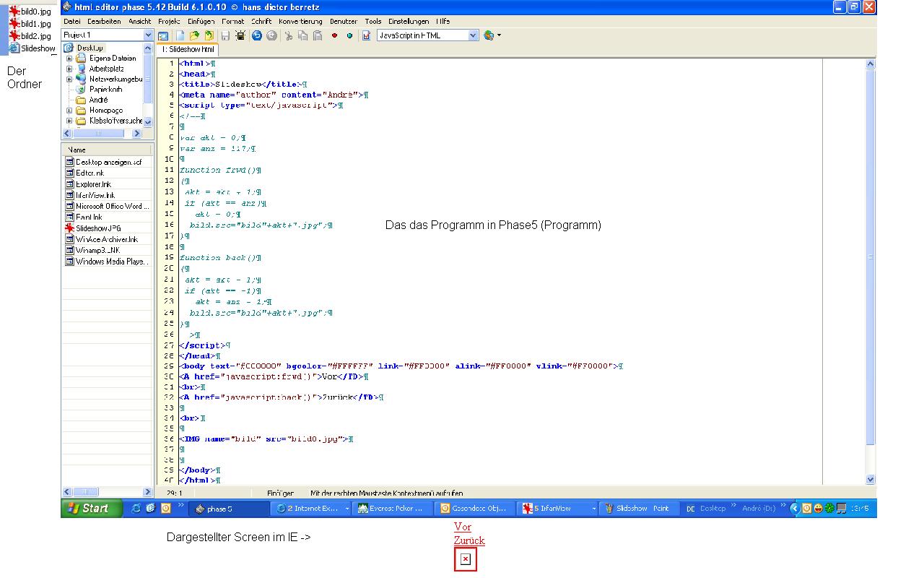This screenshot has height=578, width=924.
Task: Click the Zurück link in the IE preview
Action: (469, 540)
